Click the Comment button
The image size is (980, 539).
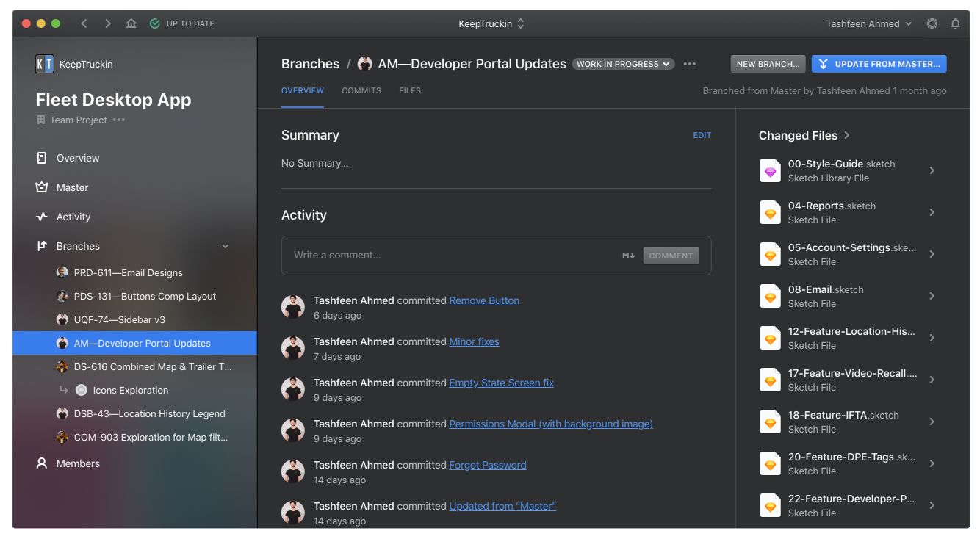(x=671, y=256)
